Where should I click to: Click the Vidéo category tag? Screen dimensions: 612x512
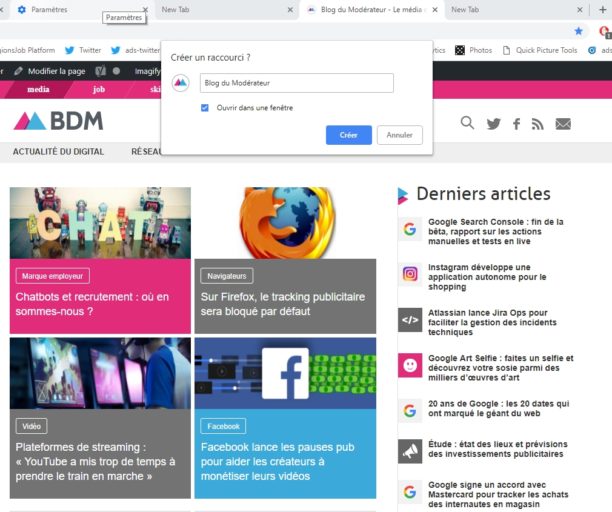(32, 426)
